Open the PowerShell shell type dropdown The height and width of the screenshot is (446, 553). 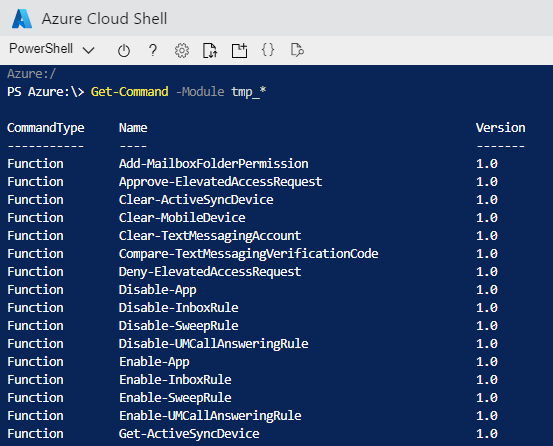(x=52, y=49)
